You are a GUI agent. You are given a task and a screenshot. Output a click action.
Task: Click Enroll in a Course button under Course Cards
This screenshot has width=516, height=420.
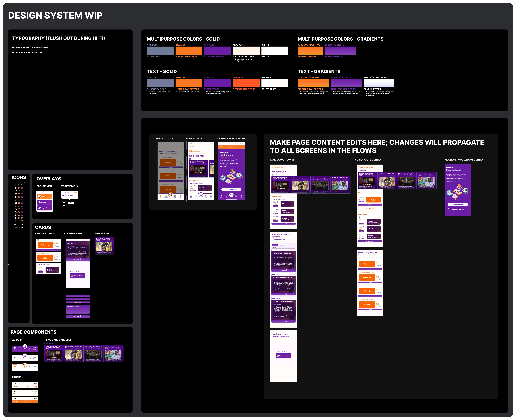click(x=78, y=276)
